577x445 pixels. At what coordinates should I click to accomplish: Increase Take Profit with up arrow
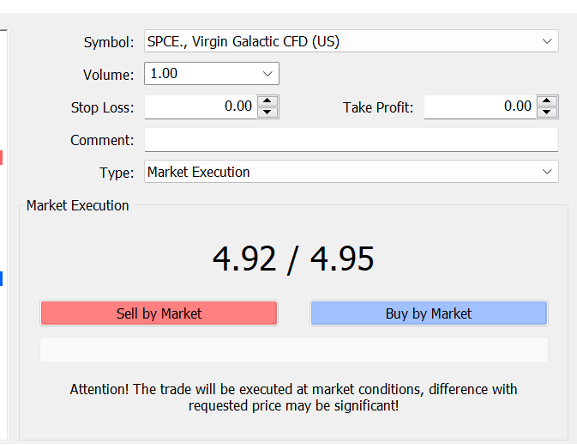point(547,101)
